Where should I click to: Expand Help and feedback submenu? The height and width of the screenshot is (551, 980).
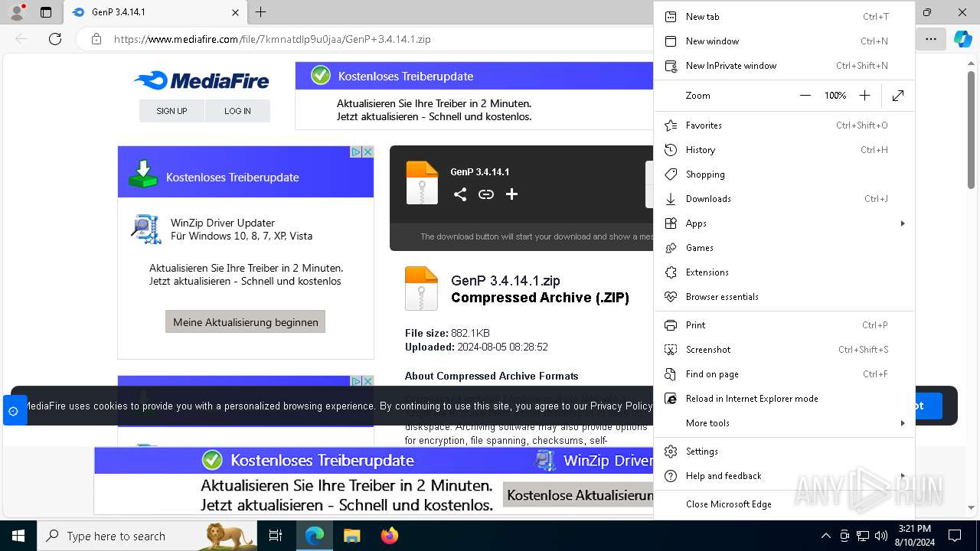click(784, 476)
